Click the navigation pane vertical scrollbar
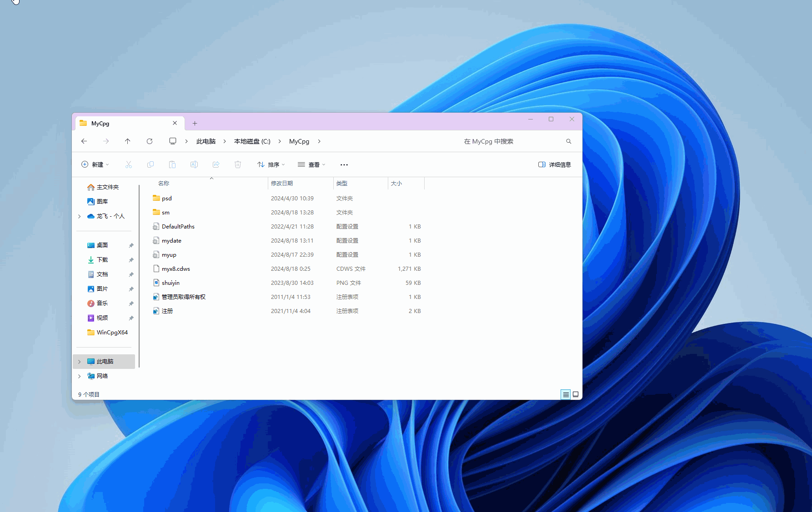The width and height of the screenshot is (812, 512). point(139,275)
